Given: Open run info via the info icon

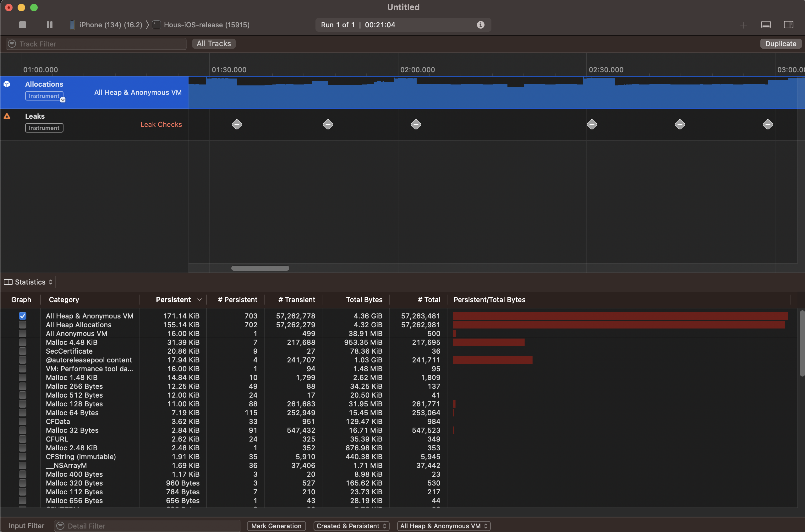Looking at the screenshot, I should pyautogui.click(x=480, y=25).
